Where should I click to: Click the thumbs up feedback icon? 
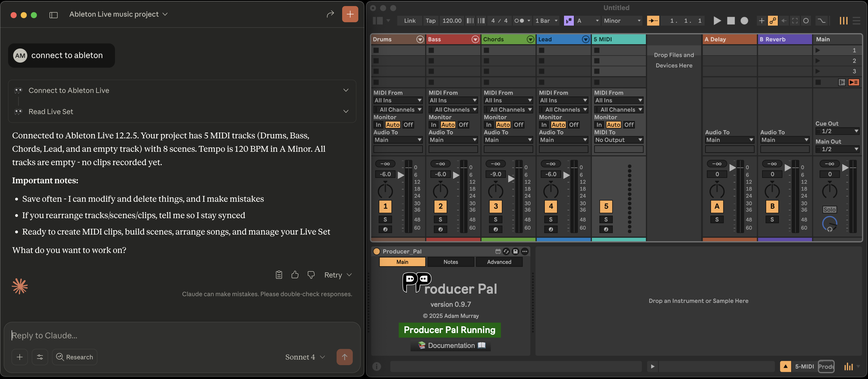[295, 275]
